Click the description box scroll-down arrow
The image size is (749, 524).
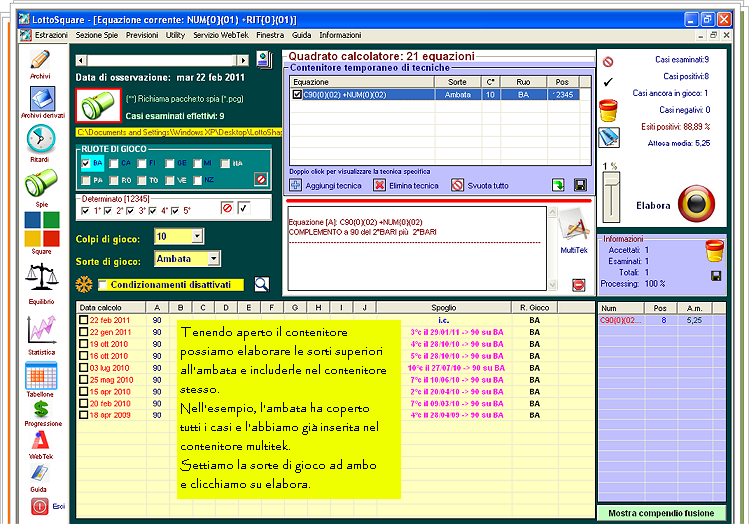[553, 285]
